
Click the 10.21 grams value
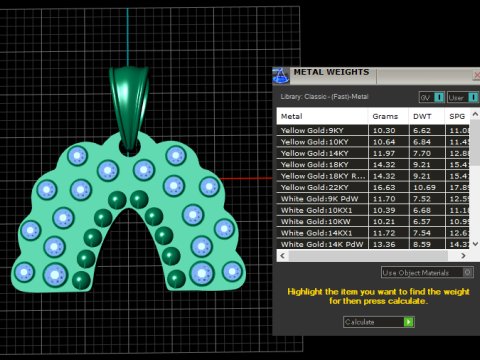pyautogui.click(x=384, y=222)
